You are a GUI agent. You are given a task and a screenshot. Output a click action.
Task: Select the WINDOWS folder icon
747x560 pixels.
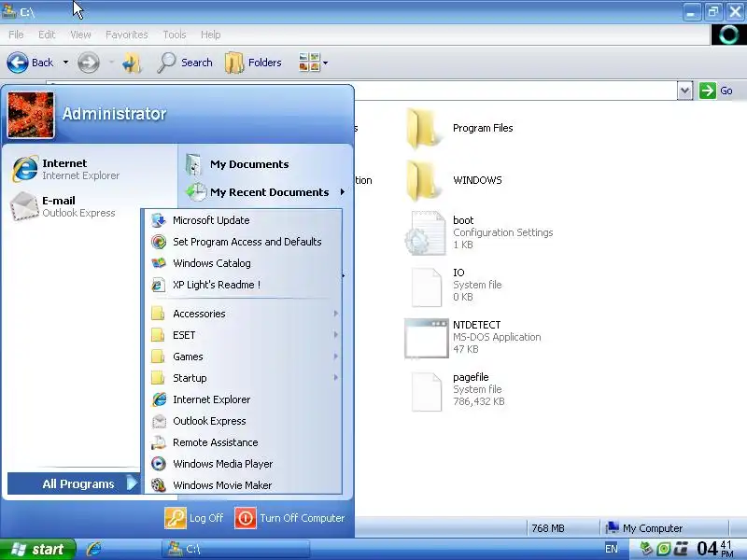pyautogui.click(x=423, y=180)
